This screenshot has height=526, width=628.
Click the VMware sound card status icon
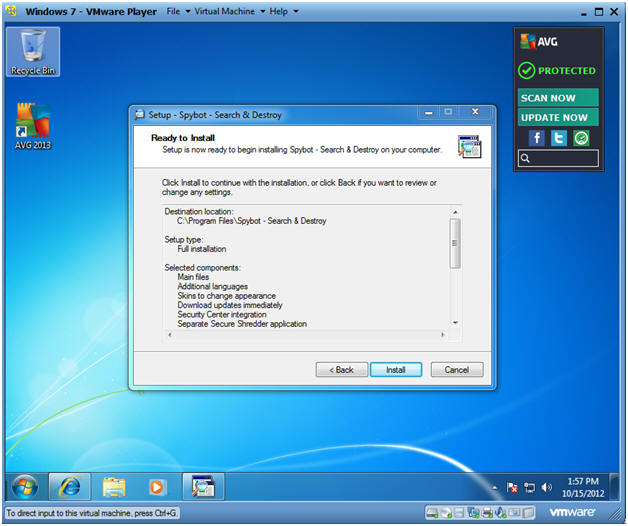500,512
